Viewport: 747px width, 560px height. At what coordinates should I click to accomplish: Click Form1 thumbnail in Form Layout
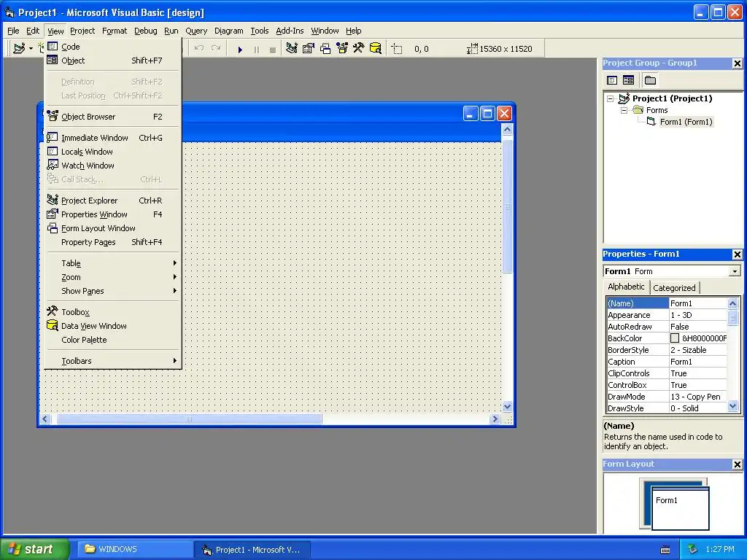coord(681,508)
